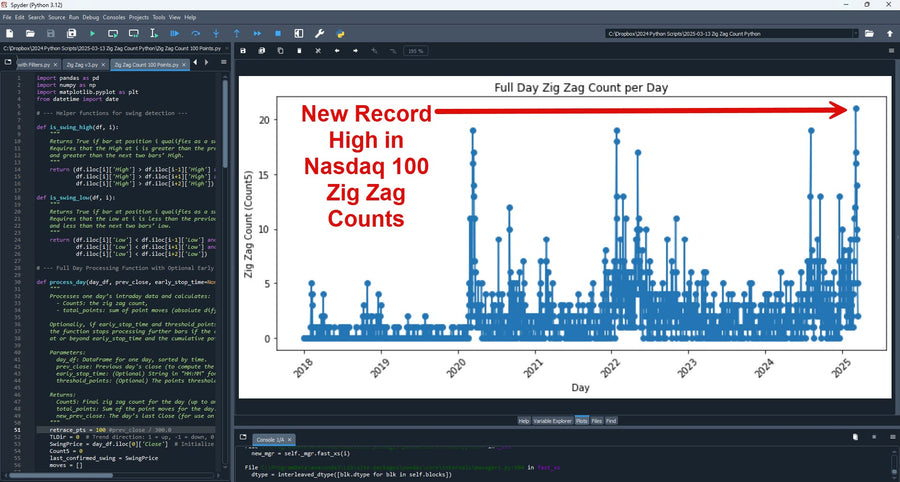This screenshot has height=482, width=900.
Task: Open editor file browse tabs button
Action: [x=9, y=62]
